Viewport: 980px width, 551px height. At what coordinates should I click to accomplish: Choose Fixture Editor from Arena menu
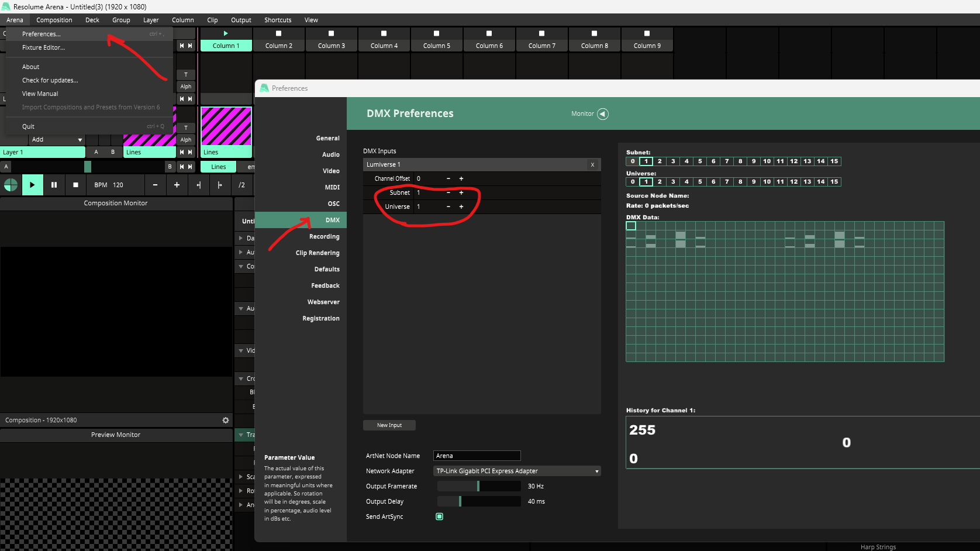point(43,47)
